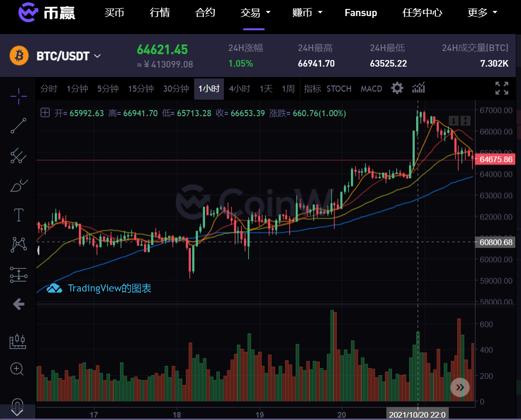The image size is (521, 420).
Task: Select the long position measurement tool
Action: pos(18,275)
